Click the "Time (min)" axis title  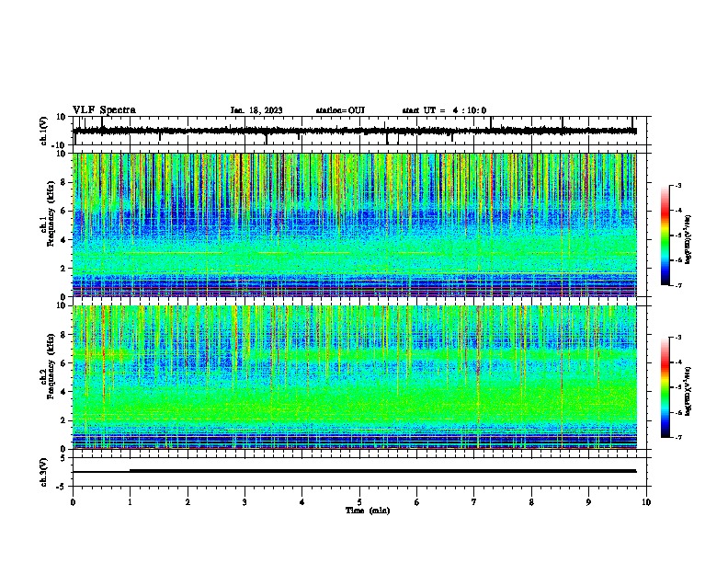tap(368, 511)
